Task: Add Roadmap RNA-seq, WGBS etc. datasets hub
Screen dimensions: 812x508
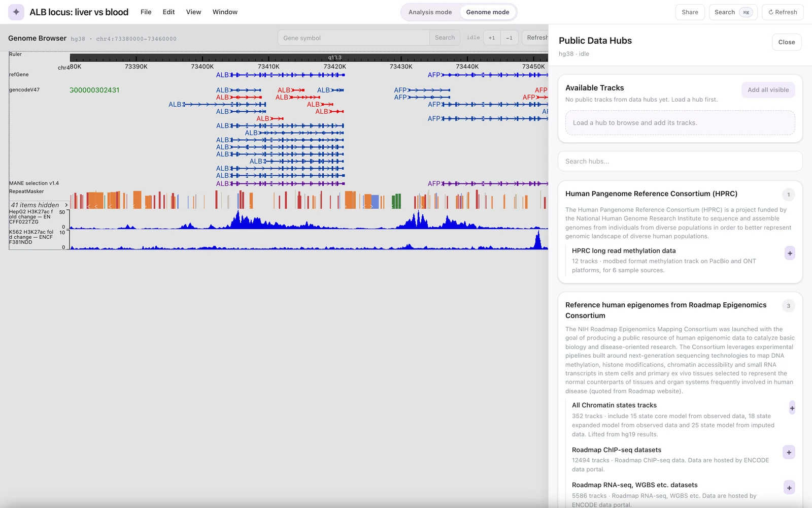Action: pyautogui.click(x=789, y=488)
